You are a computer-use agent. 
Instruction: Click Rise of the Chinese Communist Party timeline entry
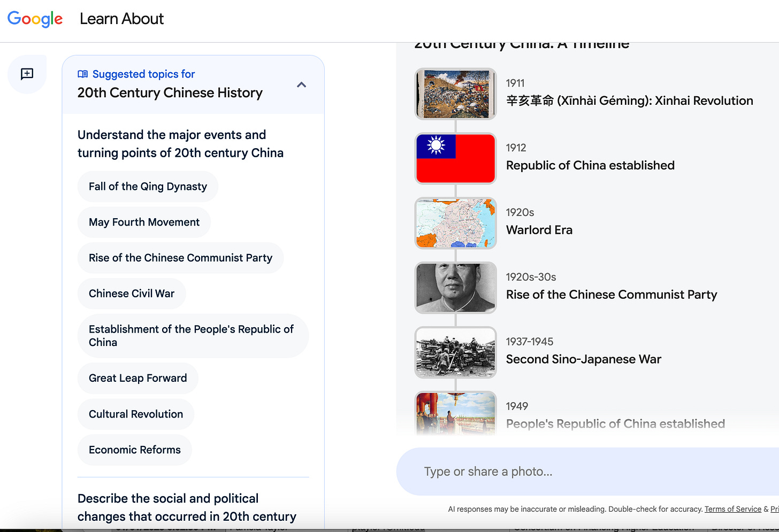coord(612,295)
